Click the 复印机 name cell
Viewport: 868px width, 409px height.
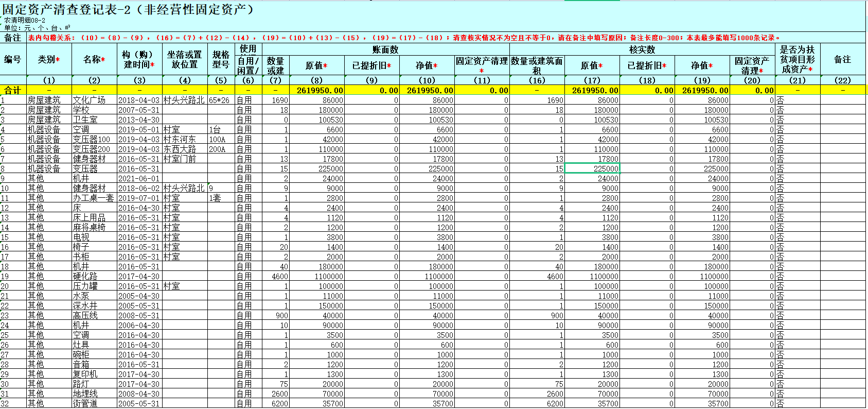(94, 374)
